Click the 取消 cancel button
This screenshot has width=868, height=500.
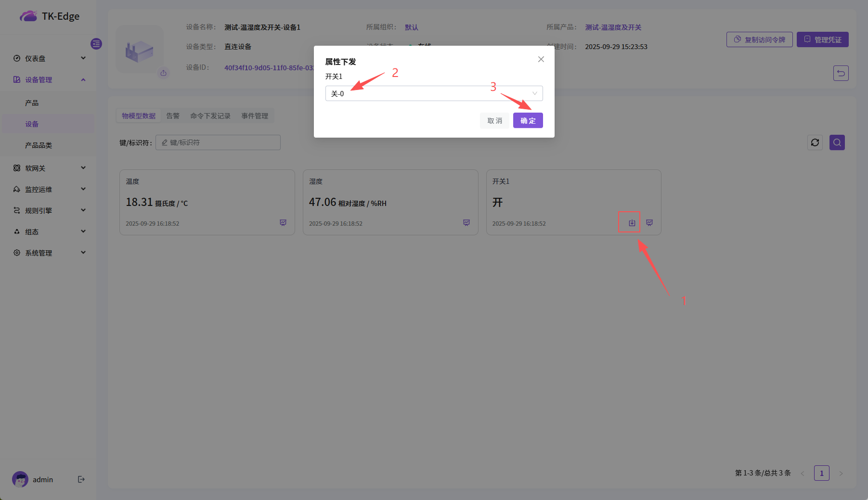(494, 120)
